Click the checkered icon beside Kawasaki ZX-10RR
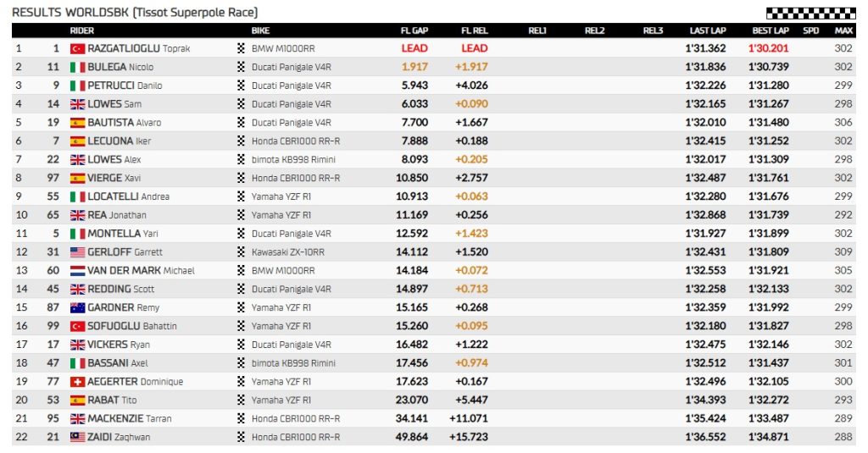 (242, 251)
